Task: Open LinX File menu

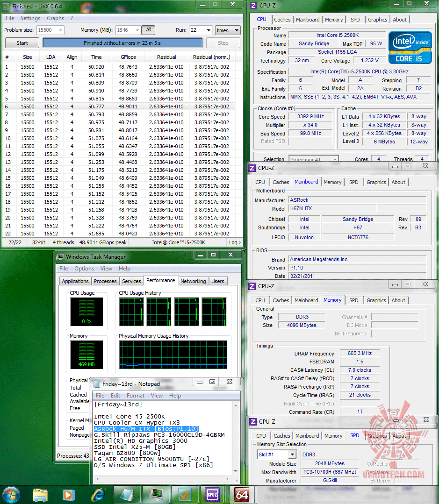Action: click(10, 18)
